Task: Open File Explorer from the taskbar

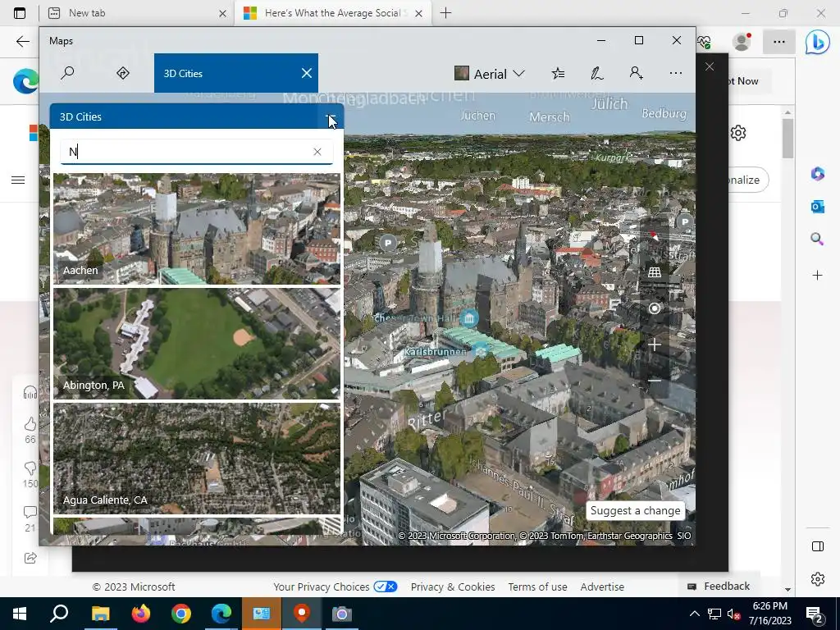Action: click(100, 614)
